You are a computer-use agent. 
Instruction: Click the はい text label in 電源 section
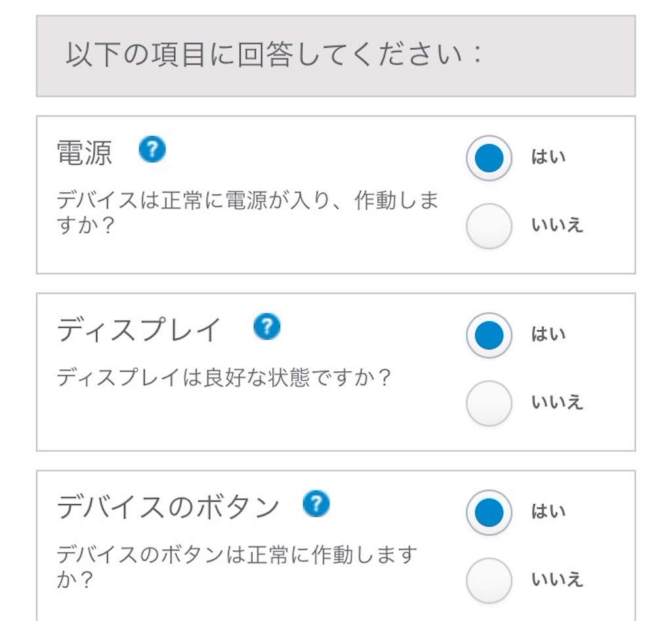[x=549, y=157]
